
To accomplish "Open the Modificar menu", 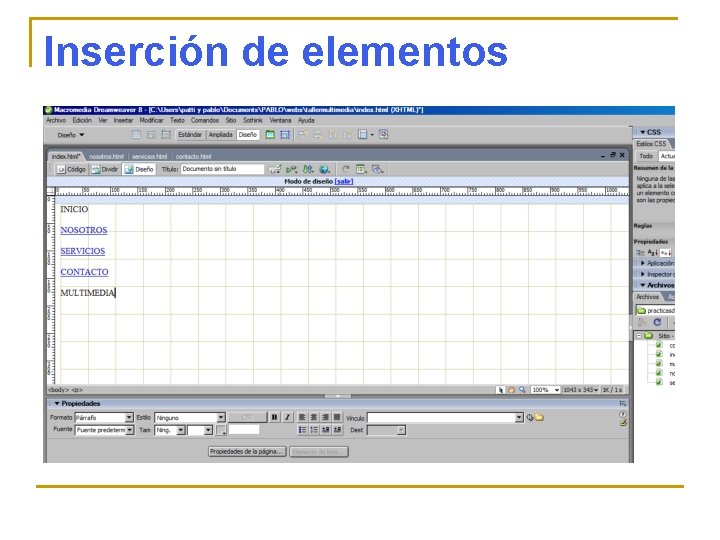I will coord(152,120).
